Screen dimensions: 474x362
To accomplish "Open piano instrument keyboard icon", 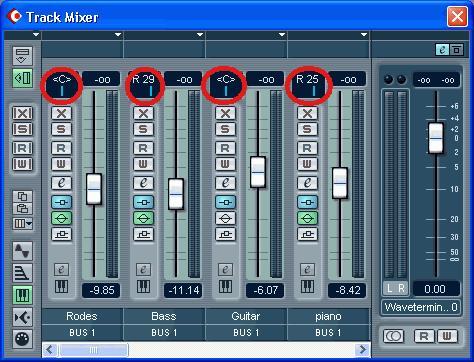I will (x=307, y=286).
